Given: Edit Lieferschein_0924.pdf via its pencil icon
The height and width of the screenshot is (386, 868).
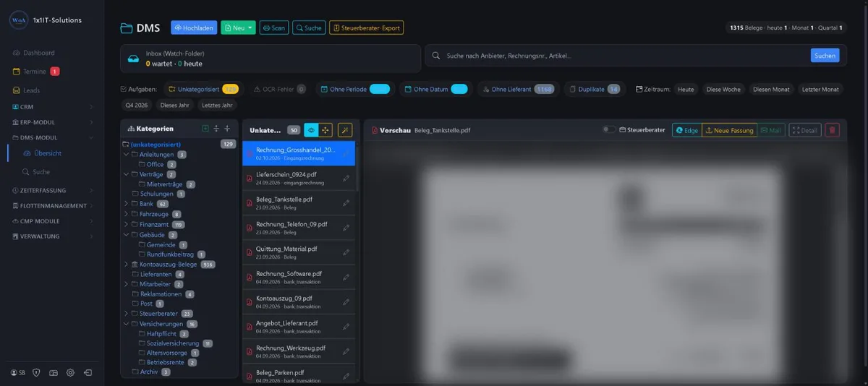Looking at the screenshot, I should point(346,178).
